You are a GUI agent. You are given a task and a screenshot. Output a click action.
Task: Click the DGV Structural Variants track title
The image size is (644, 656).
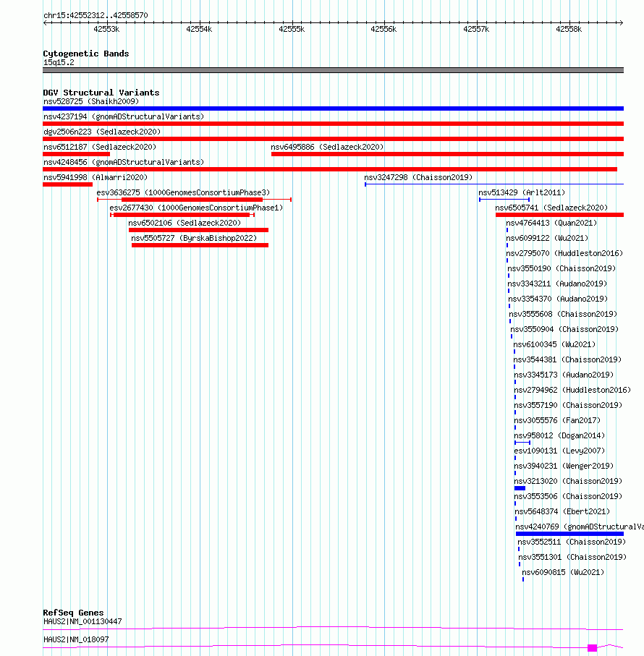101,93
